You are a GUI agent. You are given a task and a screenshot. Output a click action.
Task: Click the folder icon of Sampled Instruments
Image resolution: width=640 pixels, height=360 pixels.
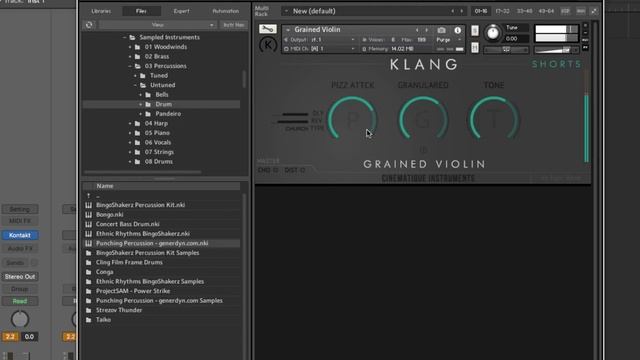pyautogui.click(x=132, y=38)
